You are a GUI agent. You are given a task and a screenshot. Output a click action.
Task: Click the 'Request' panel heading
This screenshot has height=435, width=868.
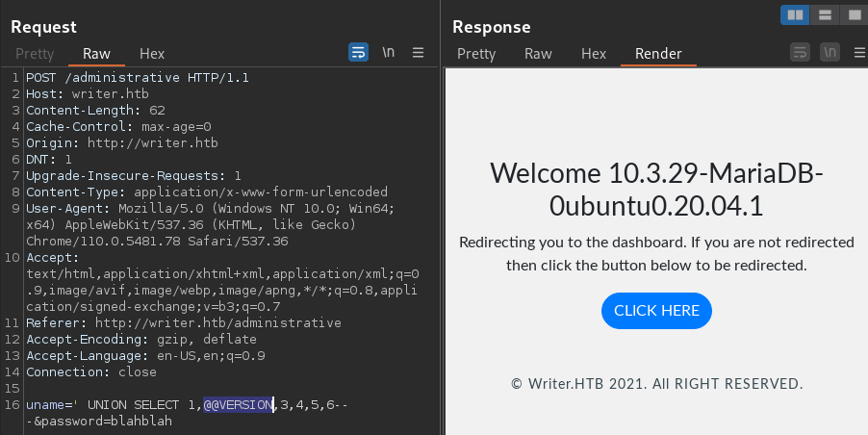(43, 27)
